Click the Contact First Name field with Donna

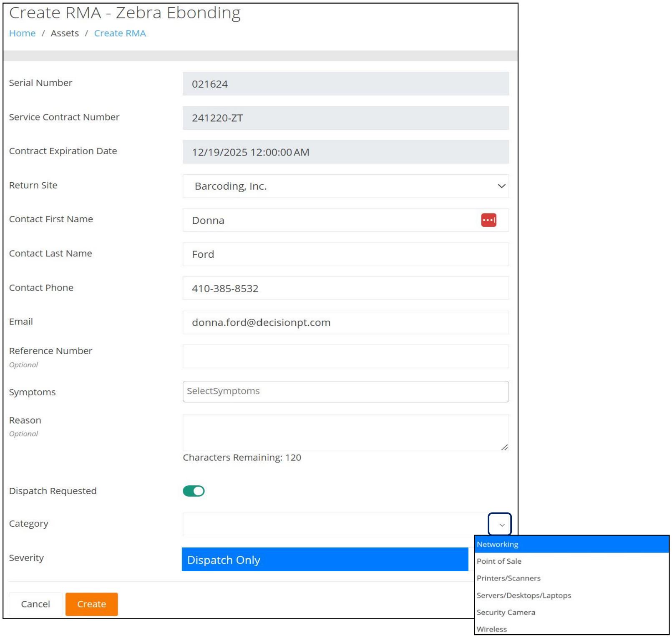click(x=345, y=220)
